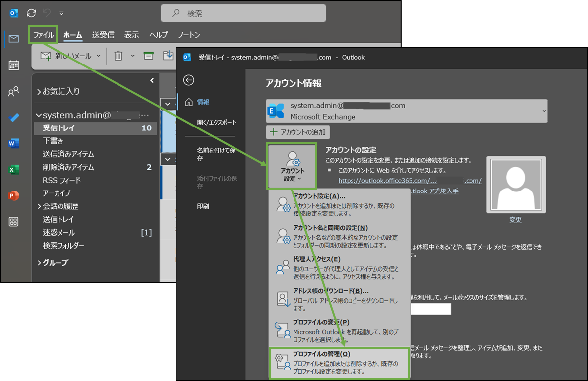Switch to the ホーム tab
The image size is (588, 381).
(x=73, y=35)
